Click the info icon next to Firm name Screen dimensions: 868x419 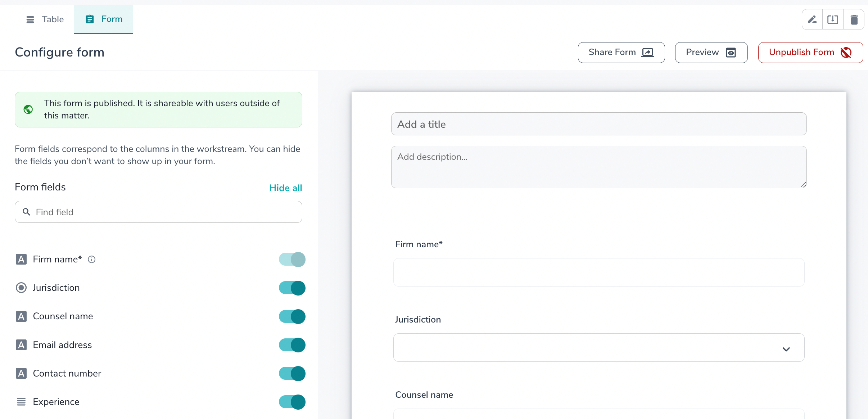click(92, 259)
